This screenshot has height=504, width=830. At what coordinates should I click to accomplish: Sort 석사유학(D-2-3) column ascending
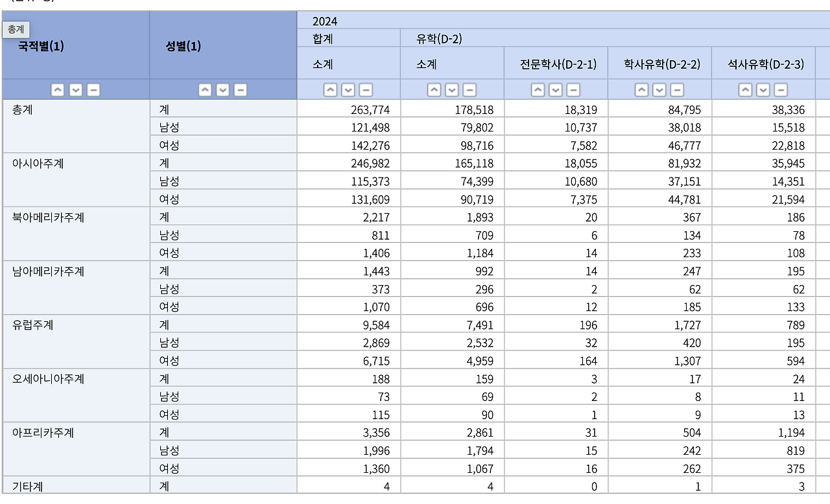[x=745, y=89]
